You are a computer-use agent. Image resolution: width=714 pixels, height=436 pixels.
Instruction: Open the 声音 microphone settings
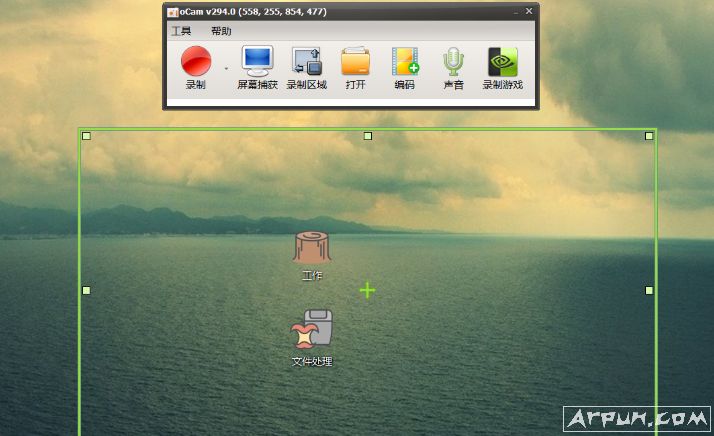click(453, 67)
